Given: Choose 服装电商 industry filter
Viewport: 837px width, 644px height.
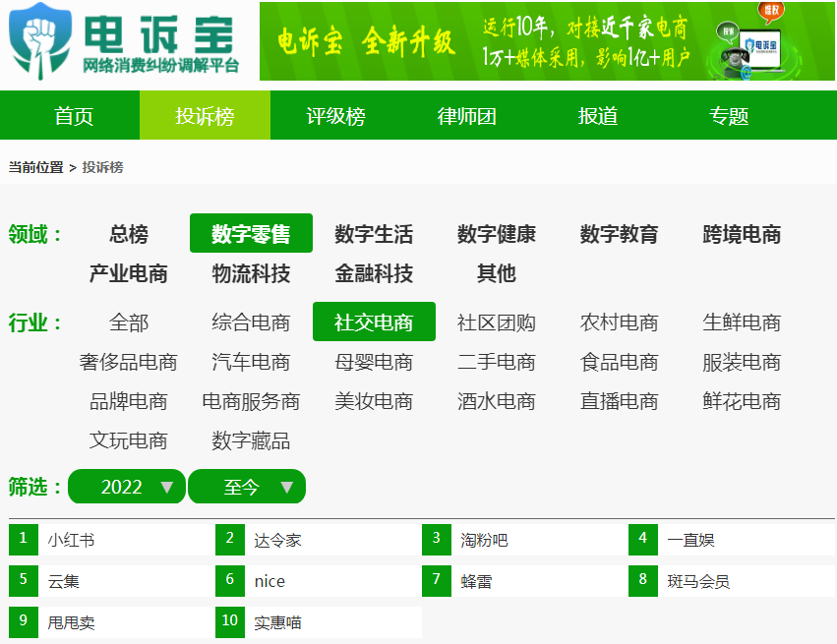Looking at the screenshot, I should 742,362.
